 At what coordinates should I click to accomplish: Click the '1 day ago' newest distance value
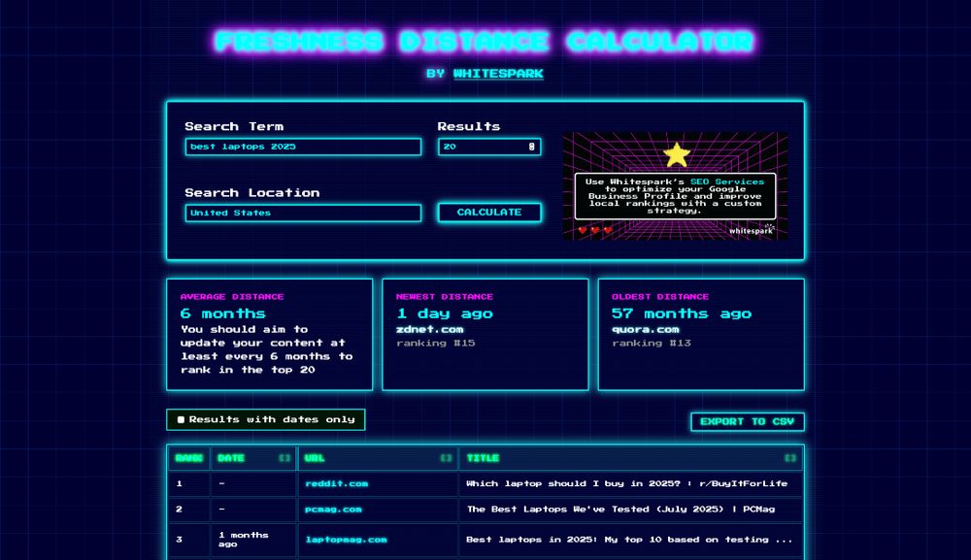(445, 313)
